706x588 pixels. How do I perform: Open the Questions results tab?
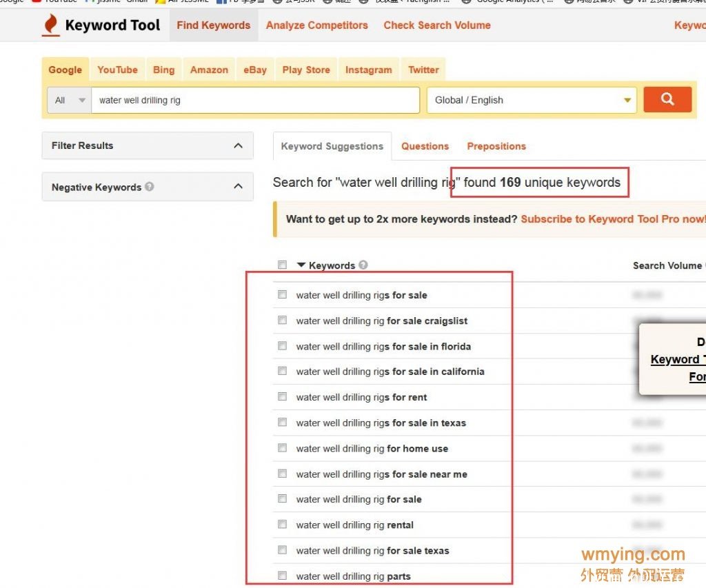pos(425,146)
